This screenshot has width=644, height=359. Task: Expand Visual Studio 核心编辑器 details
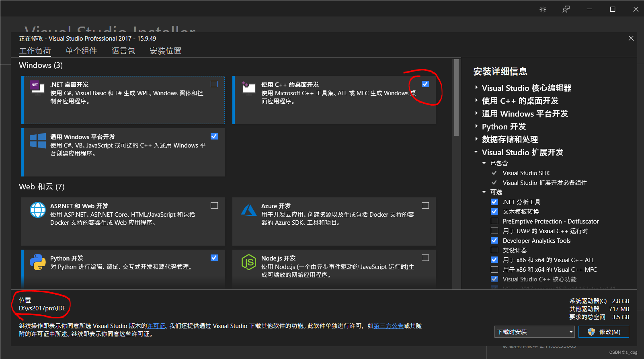point(476,88)
